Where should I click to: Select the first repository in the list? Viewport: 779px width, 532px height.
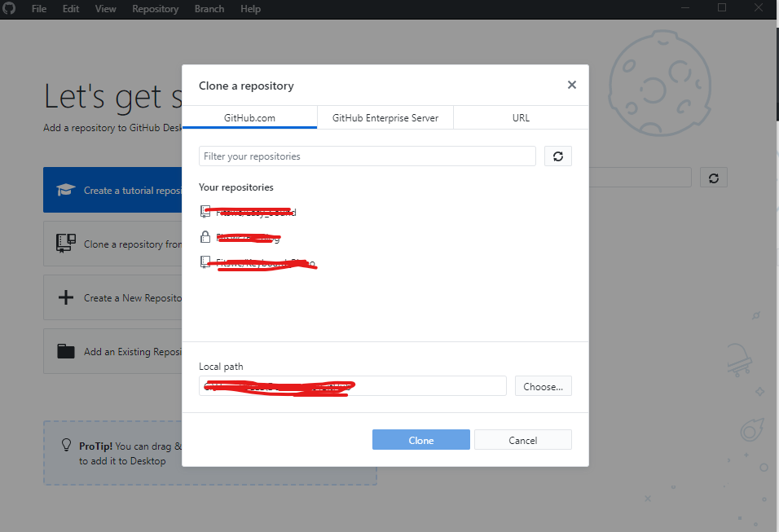point(385,212)
